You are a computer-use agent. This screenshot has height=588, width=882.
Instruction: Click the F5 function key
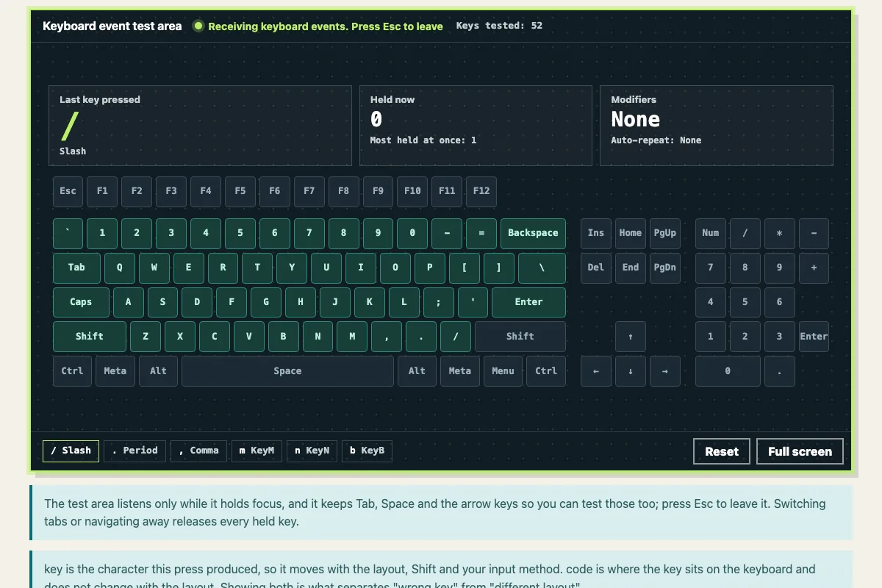240,191
